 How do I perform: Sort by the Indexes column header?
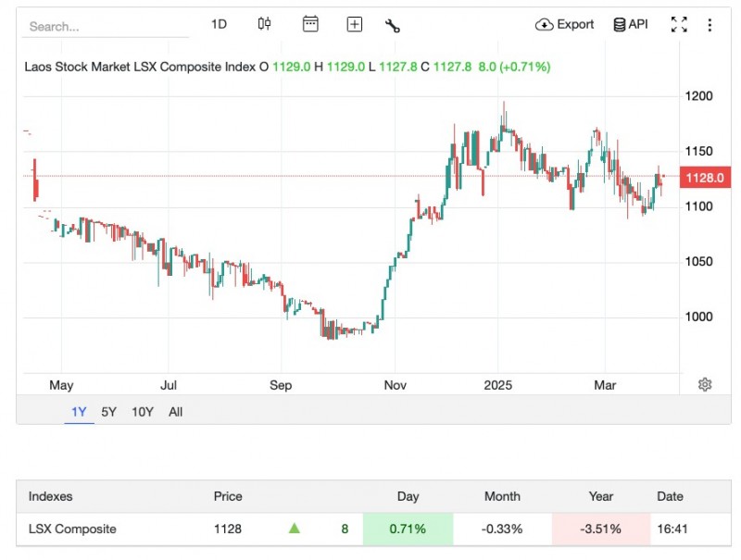tap(51, 496)
